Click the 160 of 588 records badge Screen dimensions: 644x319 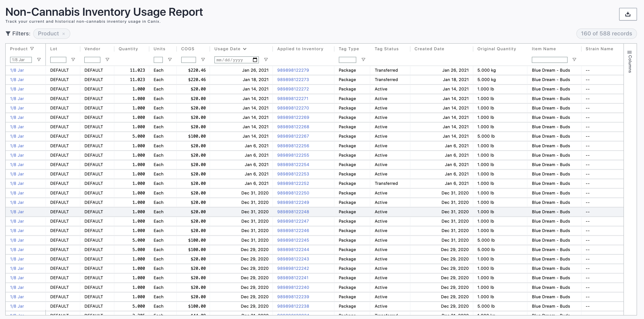pyautogui.click(x=606, y=33)
